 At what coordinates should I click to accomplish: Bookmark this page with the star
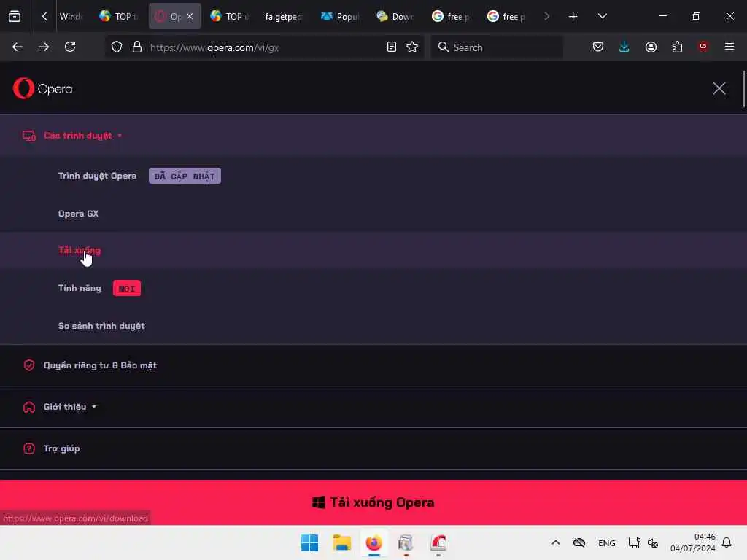click(412, 47)
